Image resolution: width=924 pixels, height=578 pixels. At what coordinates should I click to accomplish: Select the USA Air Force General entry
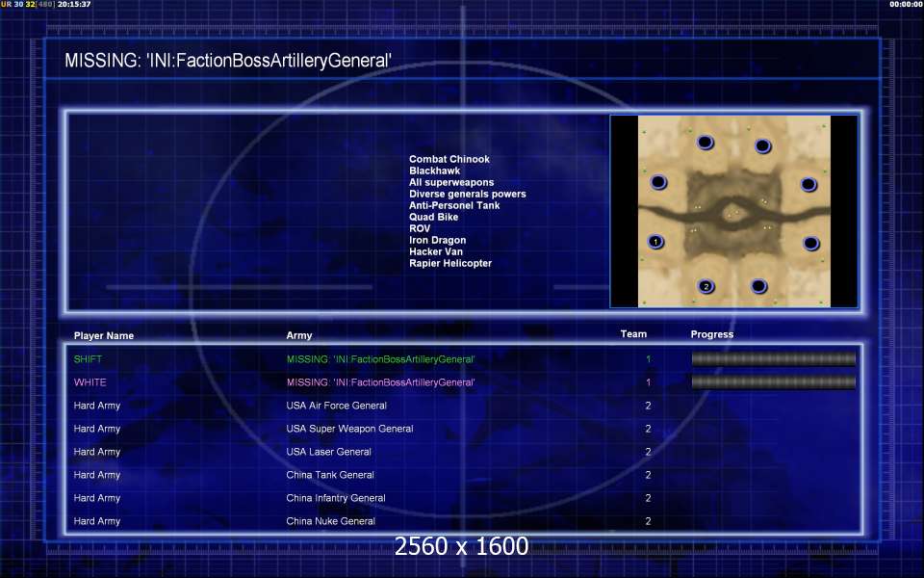tap(336, 406)
